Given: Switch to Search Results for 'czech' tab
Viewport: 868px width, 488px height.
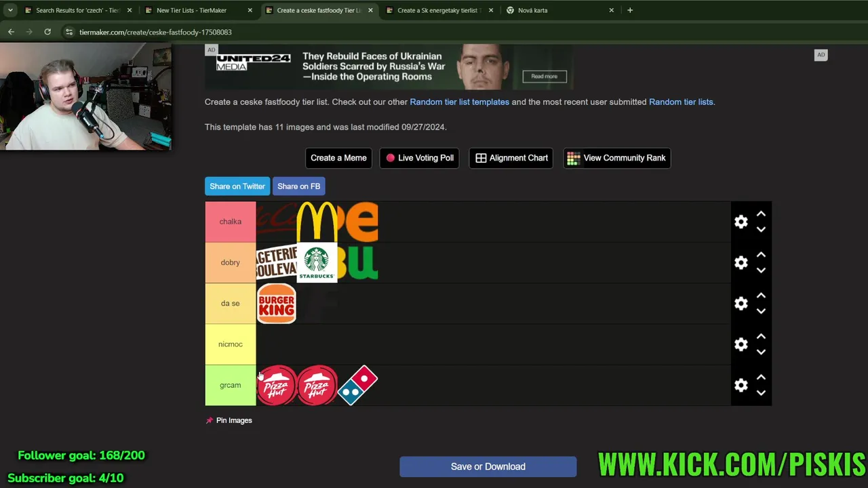Looking at the screenshot, I should tap(77, 10).
